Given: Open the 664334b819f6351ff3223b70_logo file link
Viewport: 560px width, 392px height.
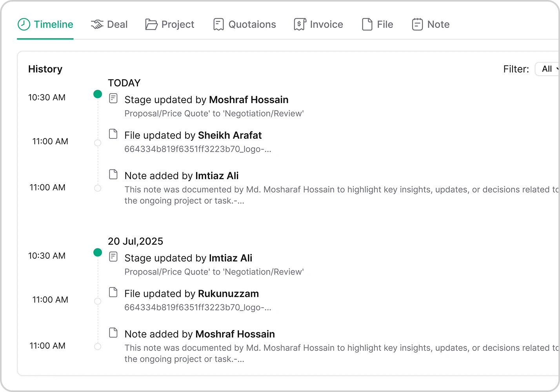Looking at the screenshot, I should (x=198, y=149).
